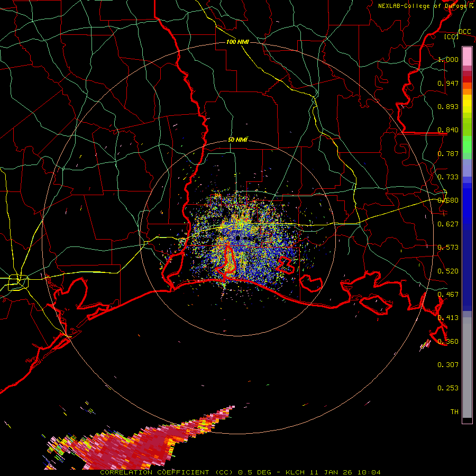Image resolution: width=476 pixels, height=476 pixels.
Task: Click the "0.680" scale value
Action: coord(448,200)
